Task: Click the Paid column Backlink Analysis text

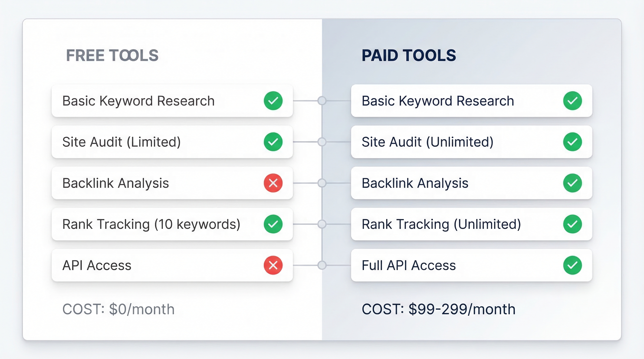Action: coord(415,183)
